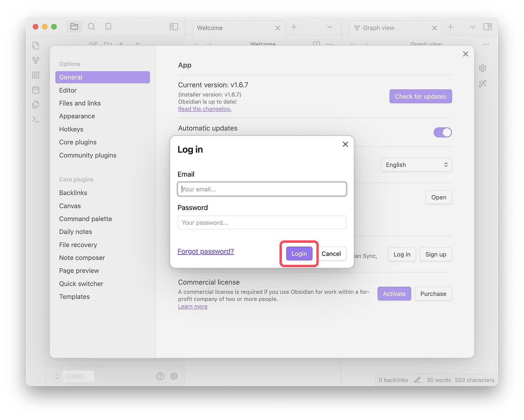The width and height of the screenshot is (524, 420).
Task: Click the Open button in settings
Action: point(439,198)
